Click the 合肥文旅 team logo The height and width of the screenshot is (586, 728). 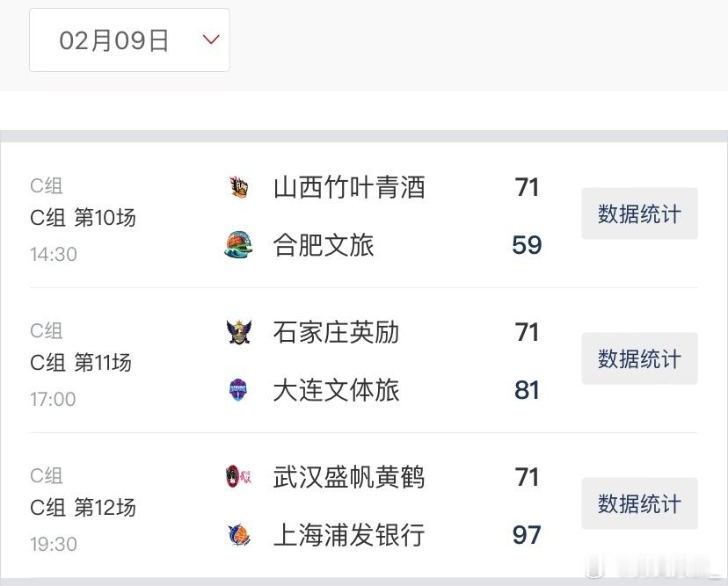point(238,244)
